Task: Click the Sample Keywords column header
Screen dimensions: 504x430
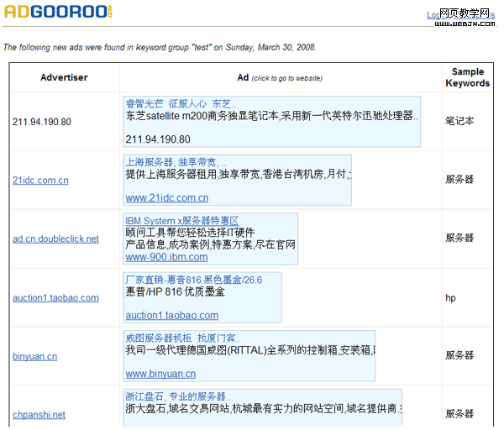Action: tap(468, 77)
